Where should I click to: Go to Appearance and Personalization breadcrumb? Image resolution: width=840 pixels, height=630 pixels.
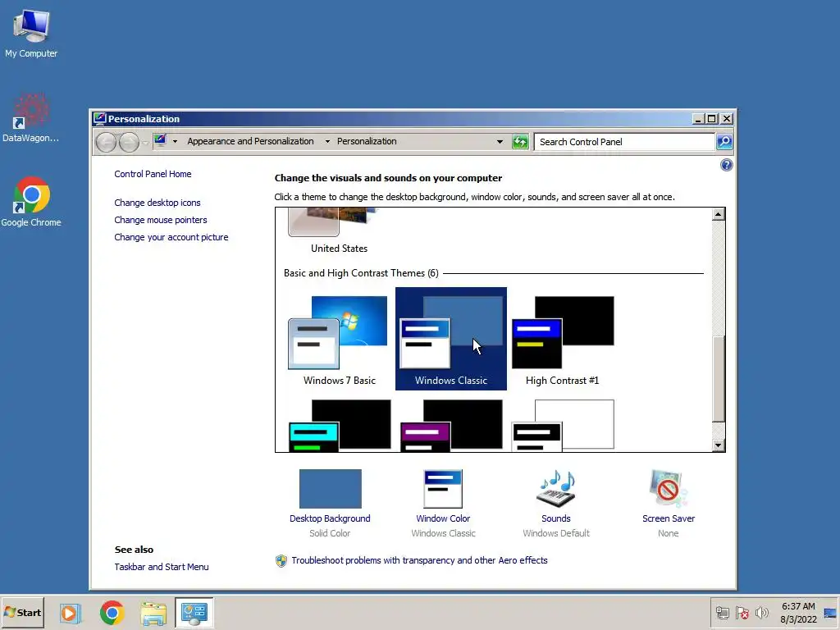[x=250, y=141]
